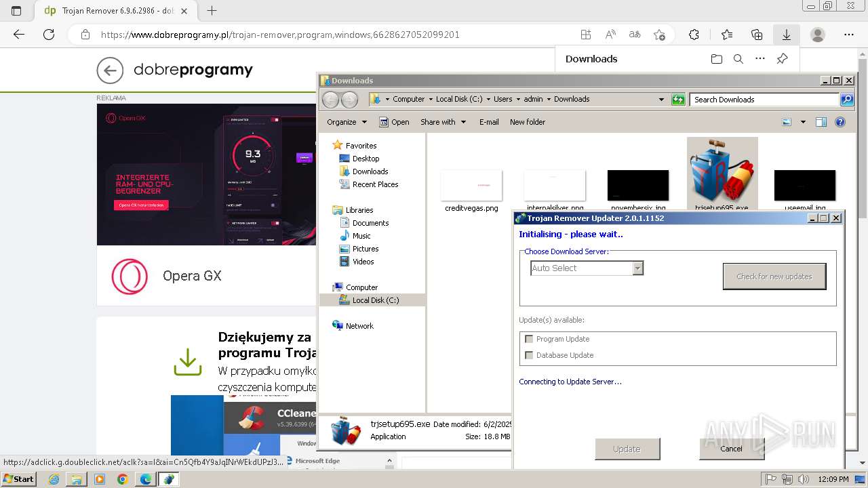This screenshot has width=868, height=488.
Task: Select Recent Places
Action: click(x=368, y=184)
